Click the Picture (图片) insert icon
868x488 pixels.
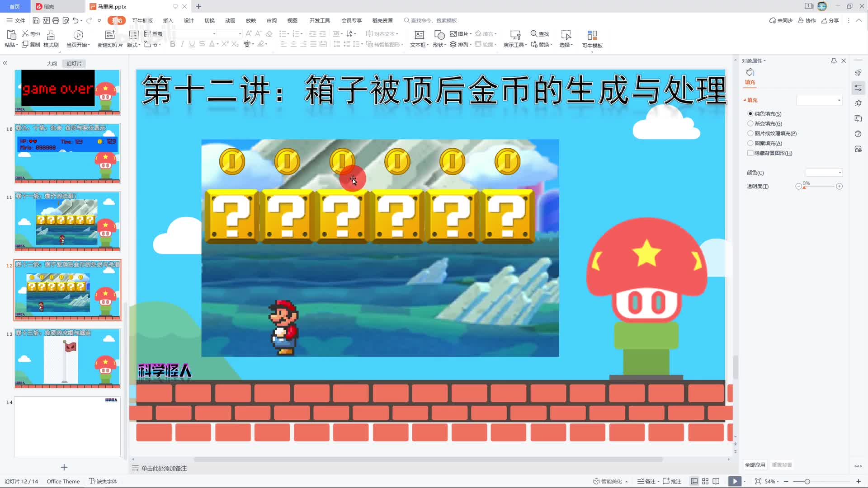tap(453, 34)
